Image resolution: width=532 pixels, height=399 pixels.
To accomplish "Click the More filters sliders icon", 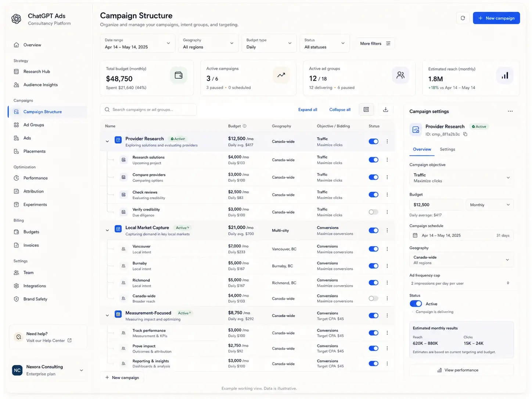I will 388,43.
